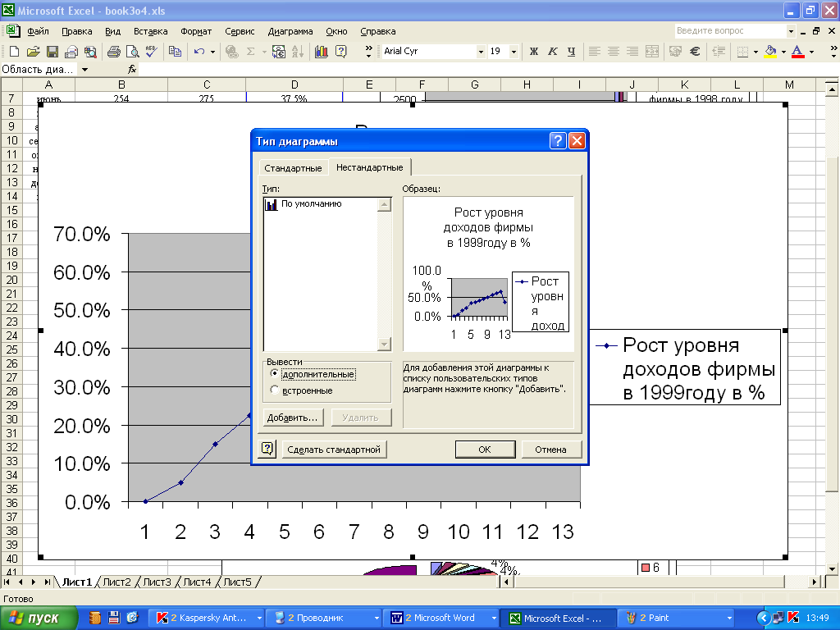Screen dimensions: 840x630
Task: Type a question in 'Введите вопрос' field
Action: (x=729, y=31)
